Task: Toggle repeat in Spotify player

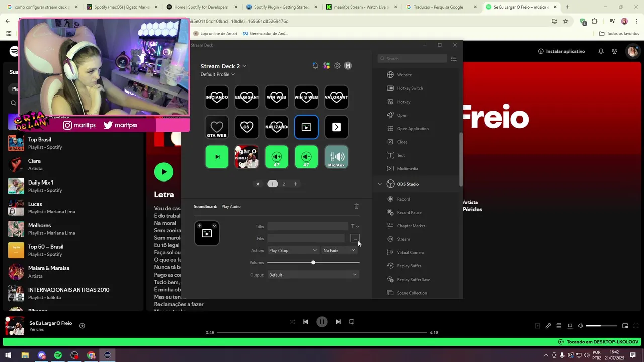Action: 352,322
